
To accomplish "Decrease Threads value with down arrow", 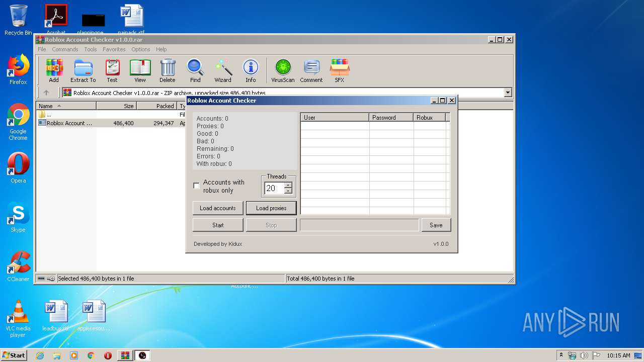I will point(288,191).
